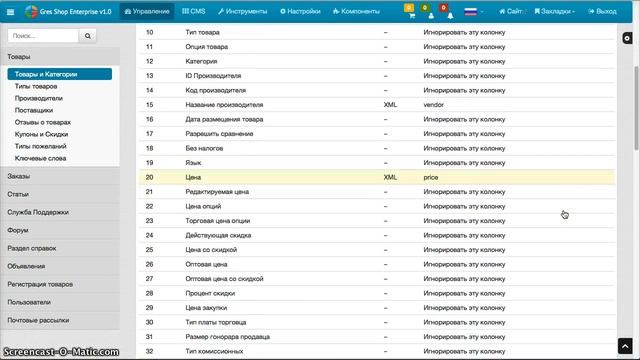This screenshot has height=360, width=640.
Task: Click Торговая цена опции row label
Action: coord(218,221)
